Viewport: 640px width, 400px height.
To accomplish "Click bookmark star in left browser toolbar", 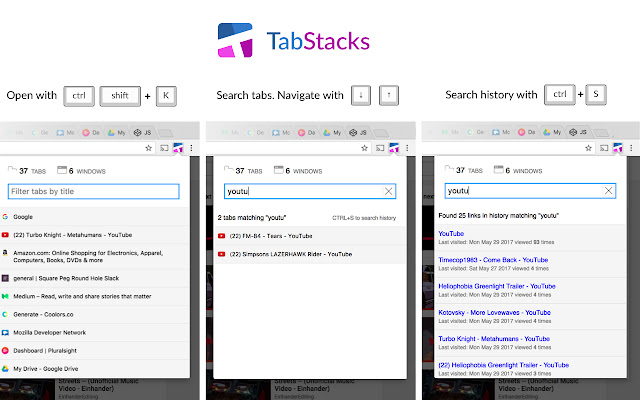I will [x=149, y=148].
